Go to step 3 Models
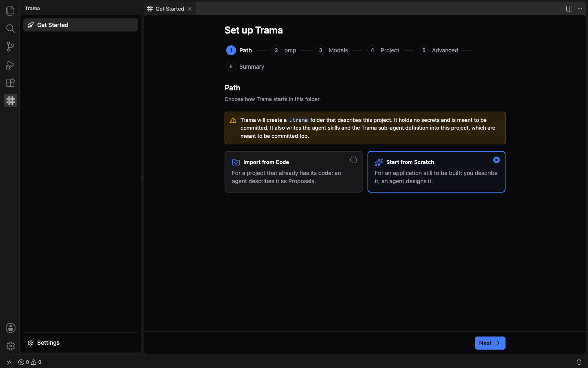This screenshot has width=588, height=368. (x=332, y=50)
